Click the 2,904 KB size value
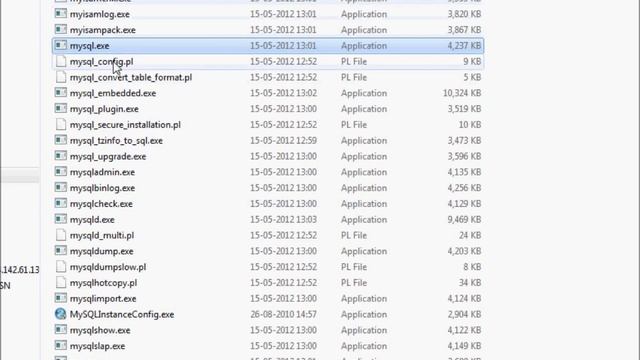This screenshot has width=640, height=360. 464,314
